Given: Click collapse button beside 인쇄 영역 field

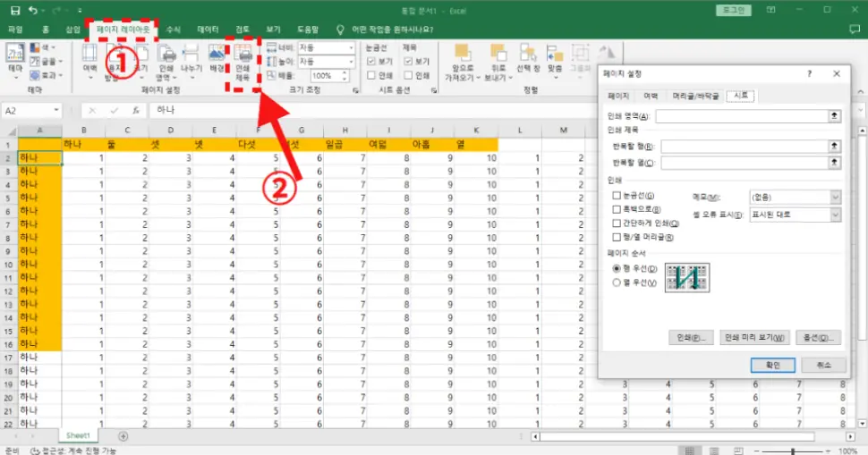Looking at the screenshot, I should coord(834,116).
